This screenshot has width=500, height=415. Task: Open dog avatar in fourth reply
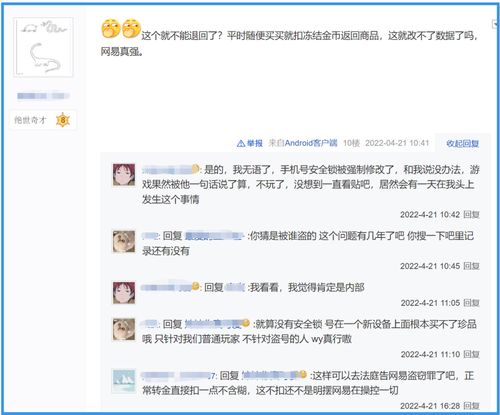click(x=124, y=329)
